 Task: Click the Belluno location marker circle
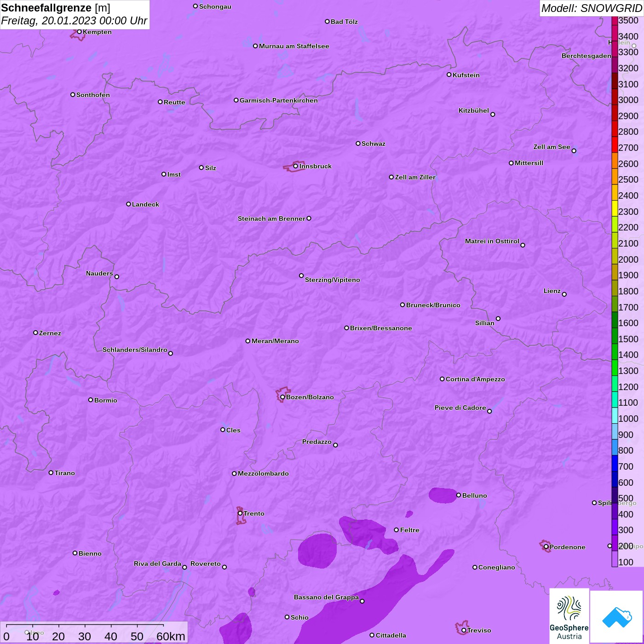tap(459, 495)
